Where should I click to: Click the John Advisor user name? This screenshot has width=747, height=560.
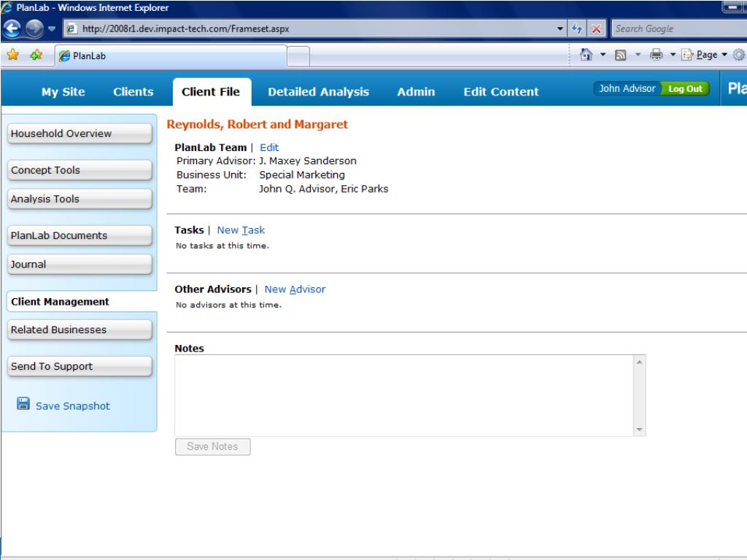tap(627, 88)
